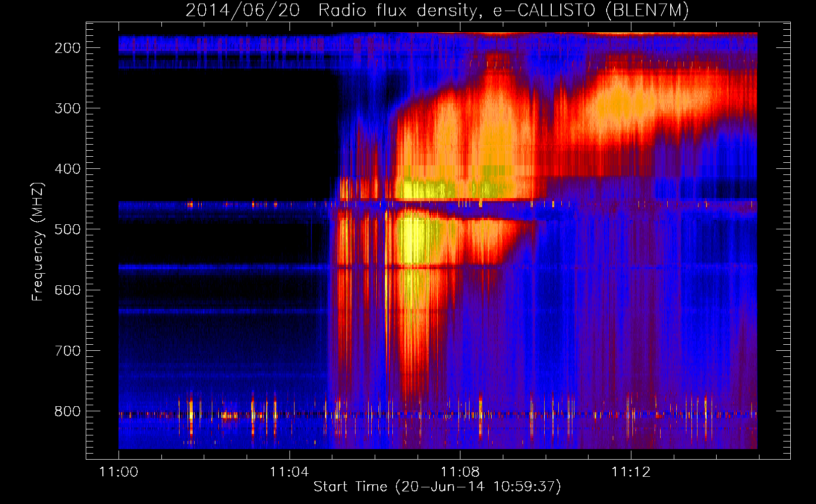
Task: Click the 11:00 time tick label
Action: [119, 472]
